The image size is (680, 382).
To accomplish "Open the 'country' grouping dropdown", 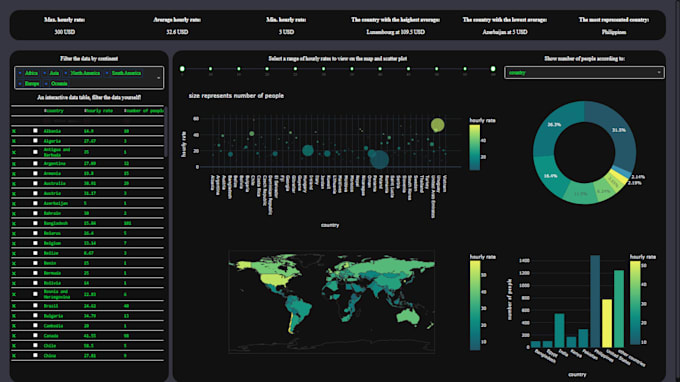I will (584, 73).
